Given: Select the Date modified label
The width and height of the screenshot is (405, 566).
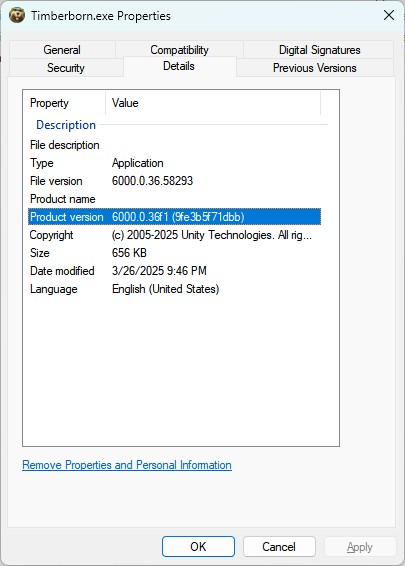Looking at the screenshot, I should 62,271.
